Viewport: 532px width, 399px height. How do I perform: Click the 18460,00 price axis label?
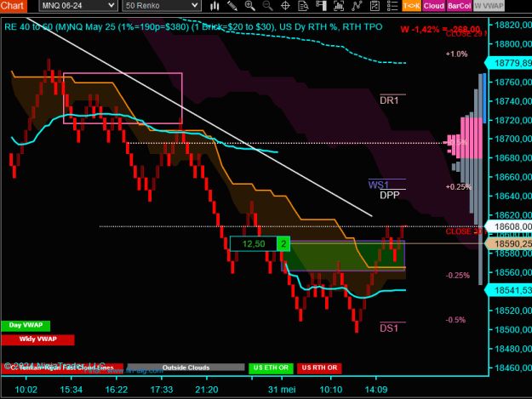513,368
